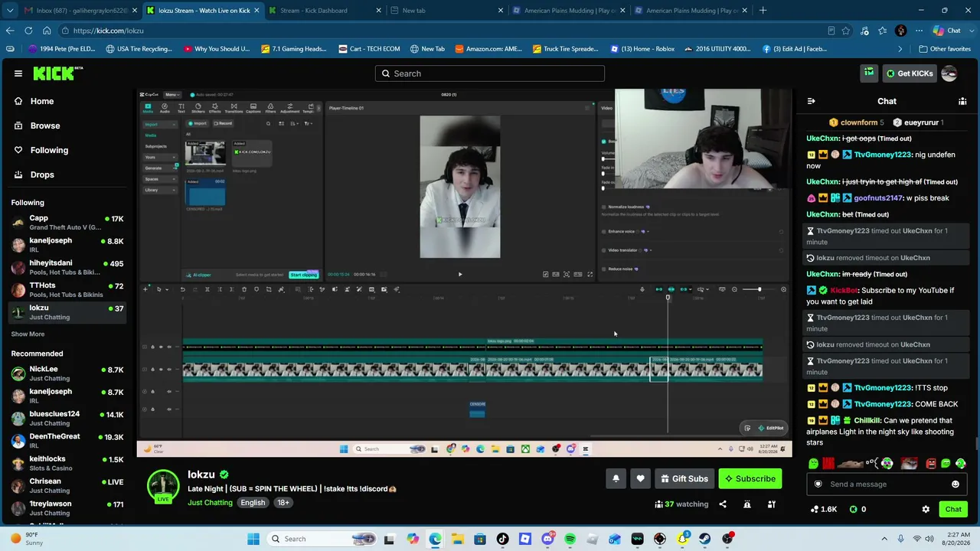Open Spotify from the taskbar
Image resolution: width=980 pixels, height=551 pixels.
click(570, 539)
